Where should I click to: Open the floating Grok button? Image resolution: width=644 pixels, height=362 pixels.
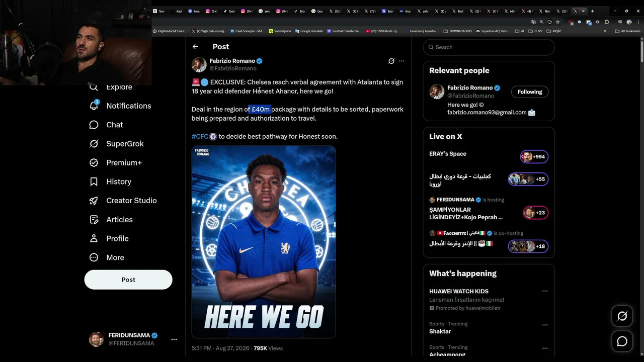coord(622,316)
